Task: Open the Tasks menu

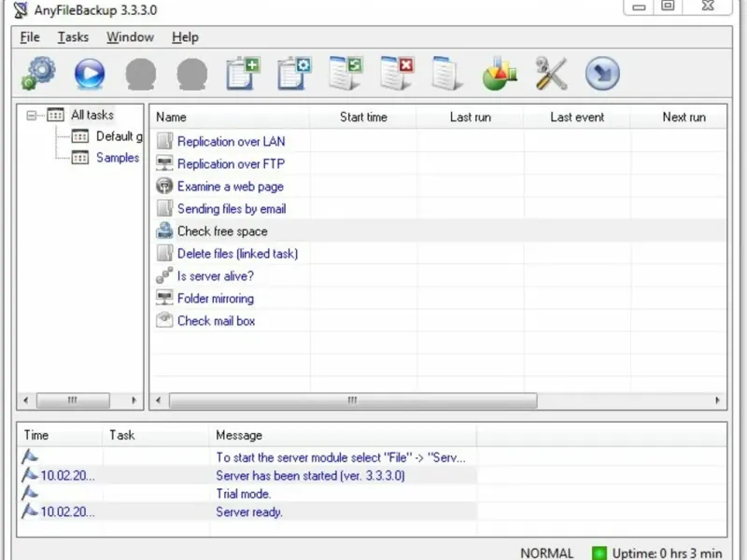Action: click(73, 37)
